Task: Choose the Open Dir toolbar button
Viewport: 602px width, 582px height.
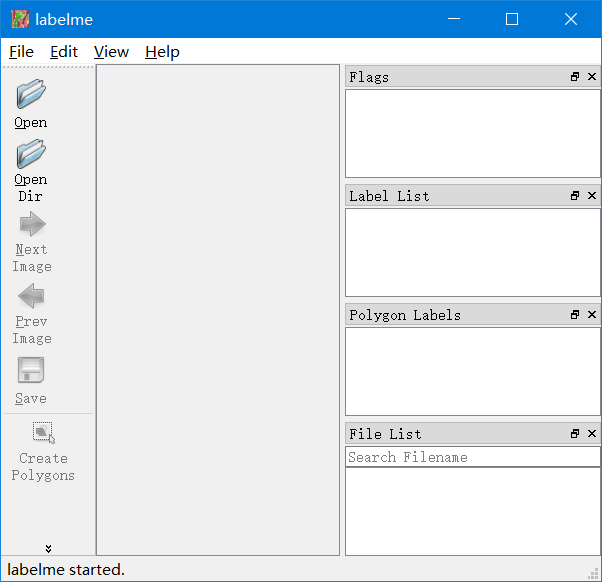Action: point(31,170)
